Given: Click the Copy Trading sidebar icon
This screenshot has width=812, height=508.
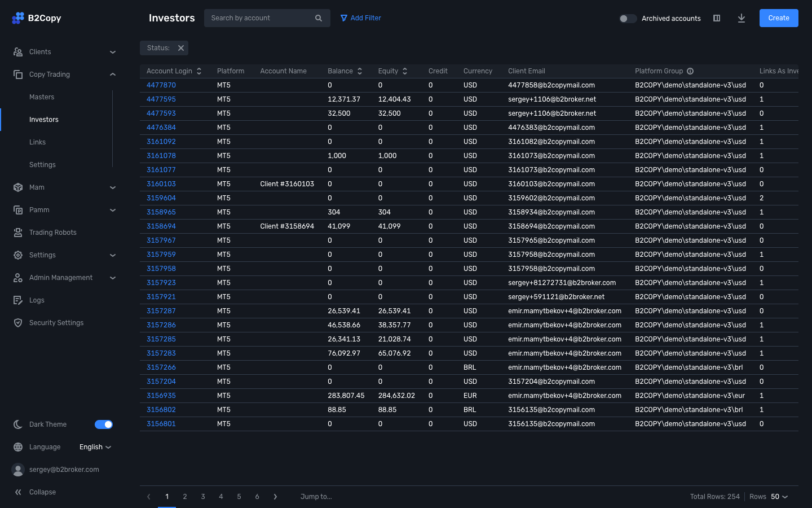Looking at the screenshot, I should (x=18, y=75).
